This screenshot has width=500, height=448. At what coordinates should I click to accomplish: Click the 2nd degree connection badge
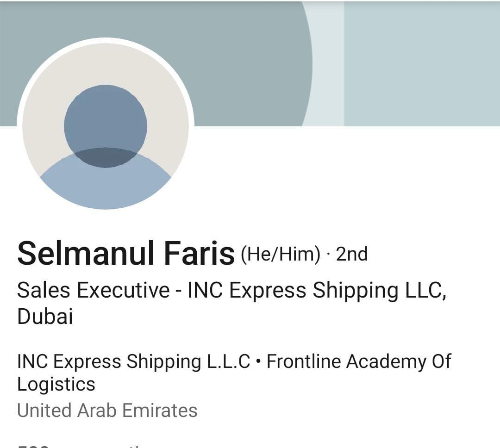coord(352,254)
